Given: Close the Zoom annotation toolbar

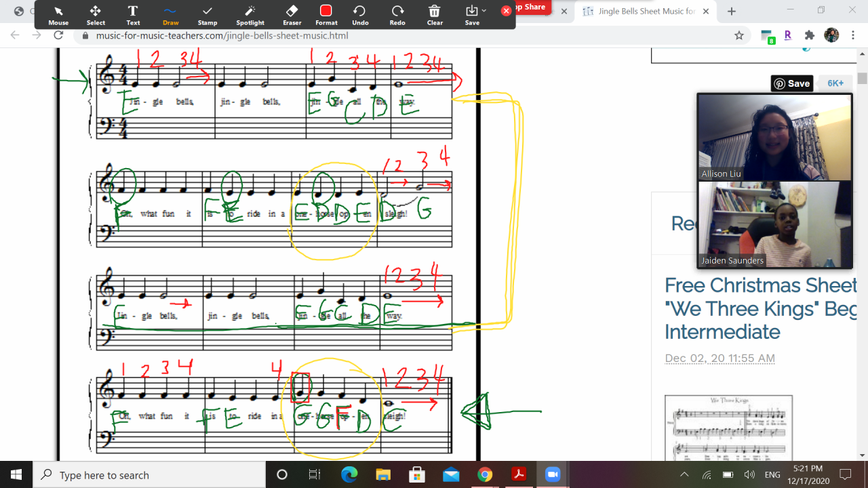Looking at the screenshot, I should pyautogui.click(x=506, y=11).
